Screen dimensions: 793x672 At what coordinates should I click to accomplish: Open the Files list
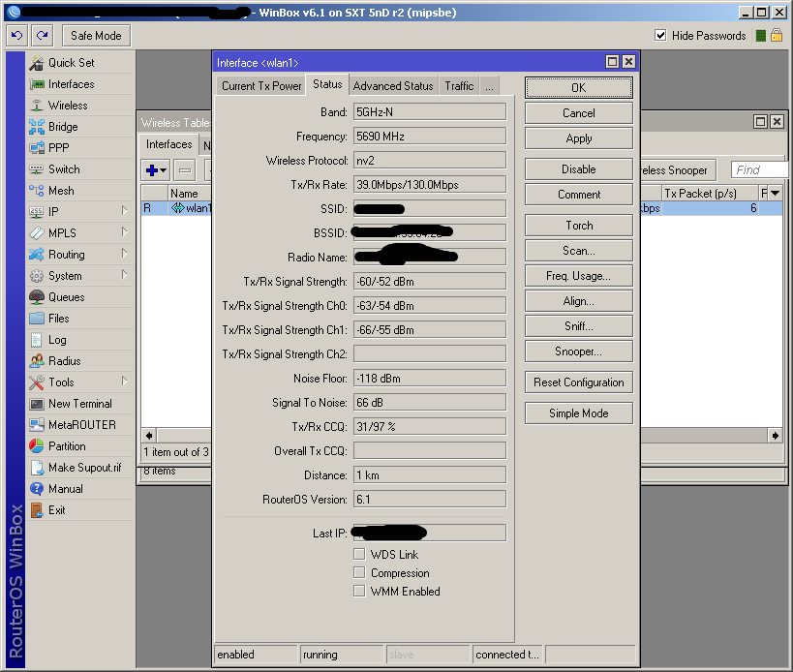(x=58, y=318)
